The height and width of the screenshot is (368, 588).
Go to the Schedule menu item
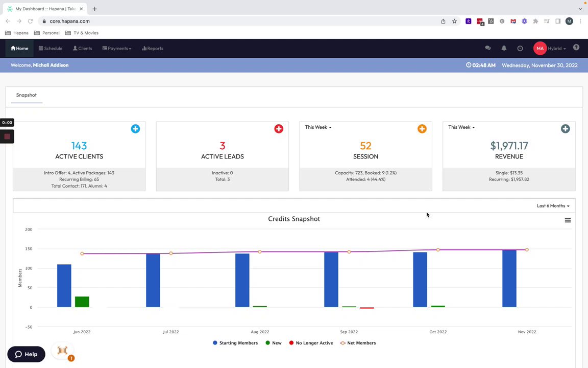(50, 49)
